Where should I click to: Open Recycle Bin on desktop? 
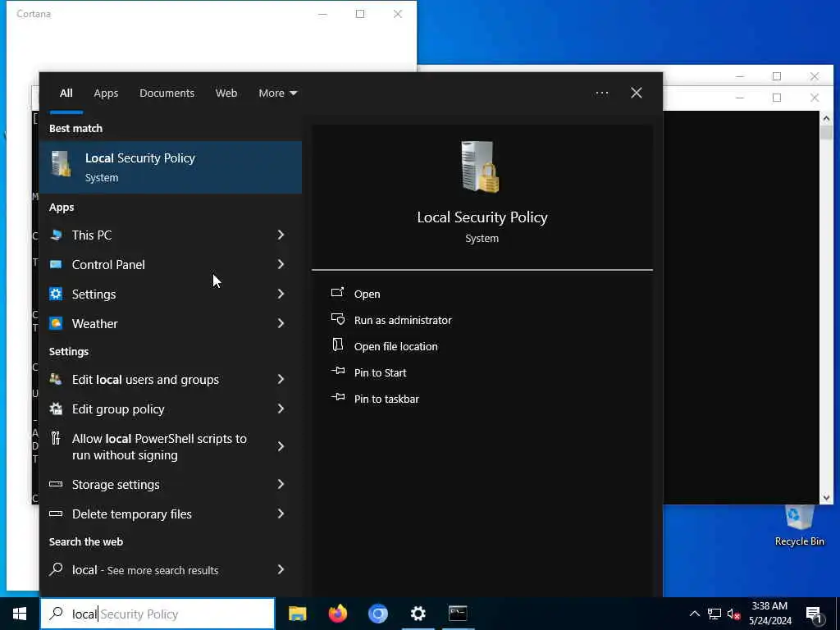(799, 526)
